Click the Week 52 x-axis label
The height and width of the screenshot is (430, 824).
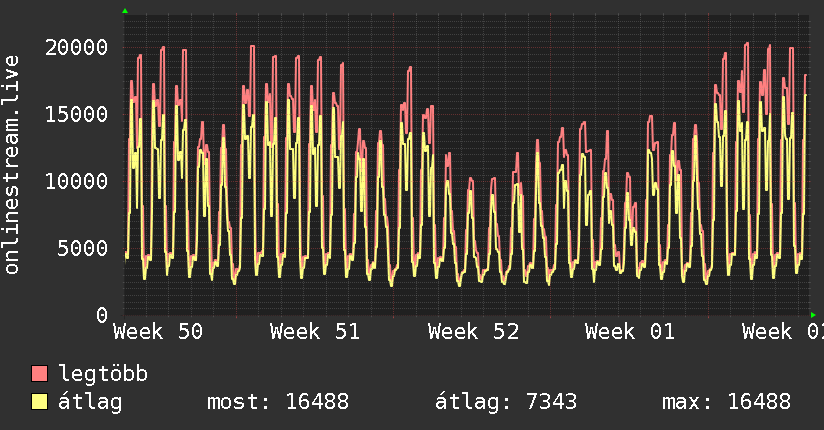(x=473, y=332)
